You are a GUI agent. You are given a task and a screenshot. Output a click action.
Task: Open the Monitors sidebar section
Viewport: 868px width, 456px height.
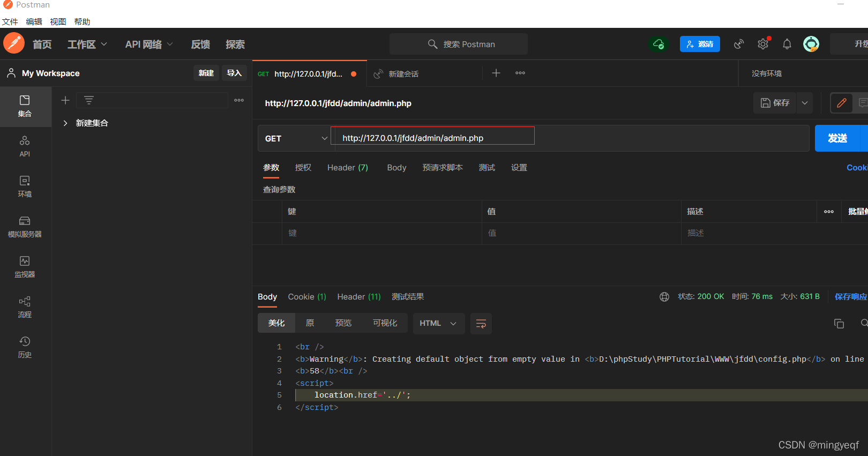[x=25, y=267]
